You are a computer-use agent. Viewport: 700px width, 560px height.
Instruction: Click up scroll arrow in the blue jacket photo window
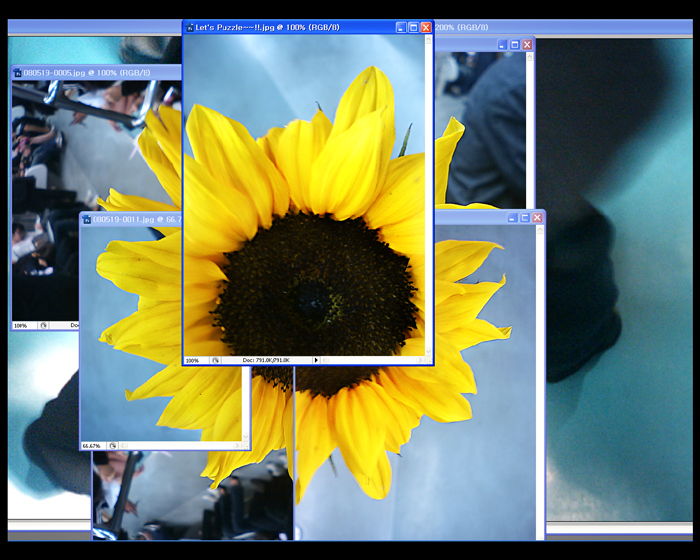pyautogui.click(x=530, y=57)
